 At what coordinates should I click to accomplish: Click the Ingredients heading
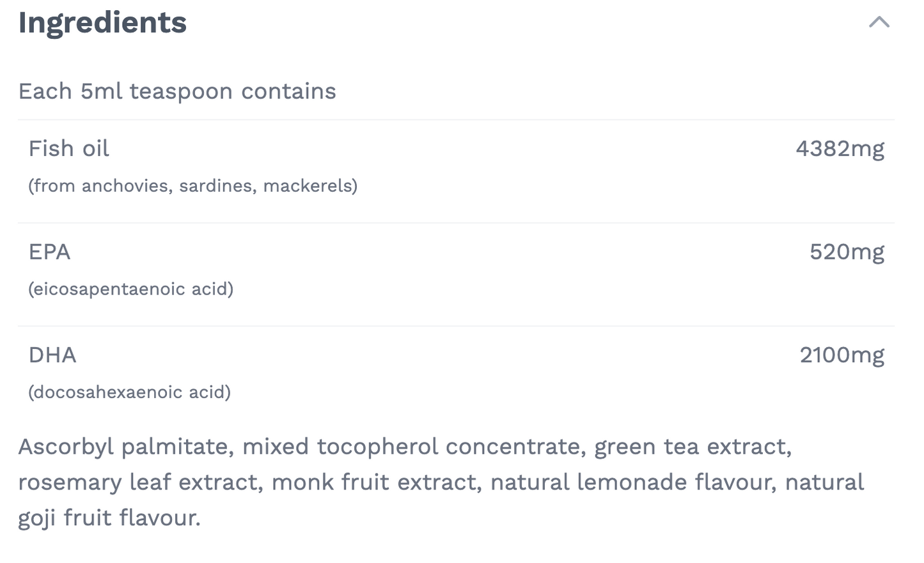102,23
